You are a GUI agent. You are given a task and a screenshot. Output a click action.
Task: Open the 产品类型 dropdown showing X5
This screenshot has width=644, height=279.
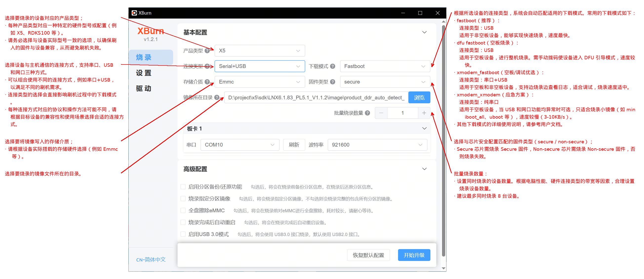pyautogui.click(x=260, y=51)
